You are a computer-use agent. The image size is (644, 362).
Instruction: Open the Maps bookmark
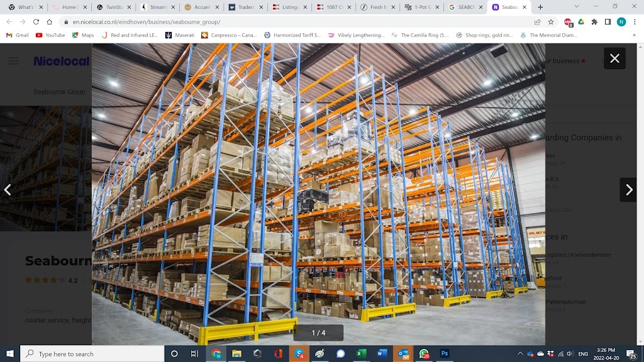(x=83, y=35)
